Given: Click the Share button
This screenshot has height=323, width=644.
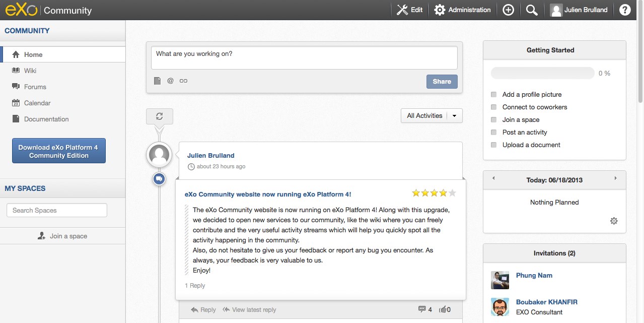Looking at the screenshot, I should coord(442,81).
